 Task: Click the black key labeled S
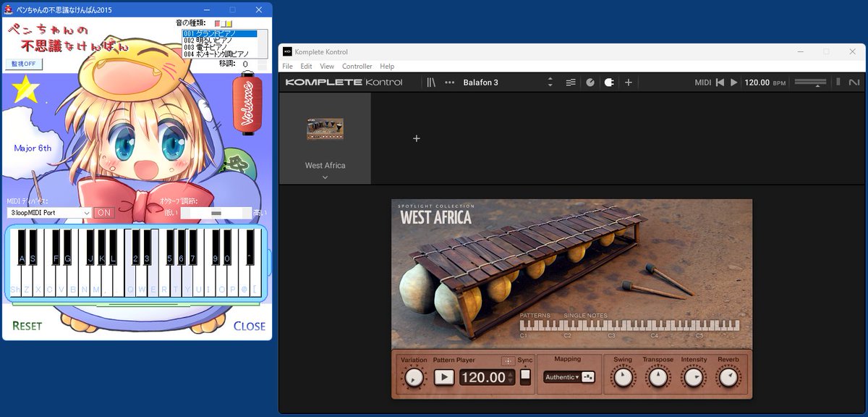33,248
